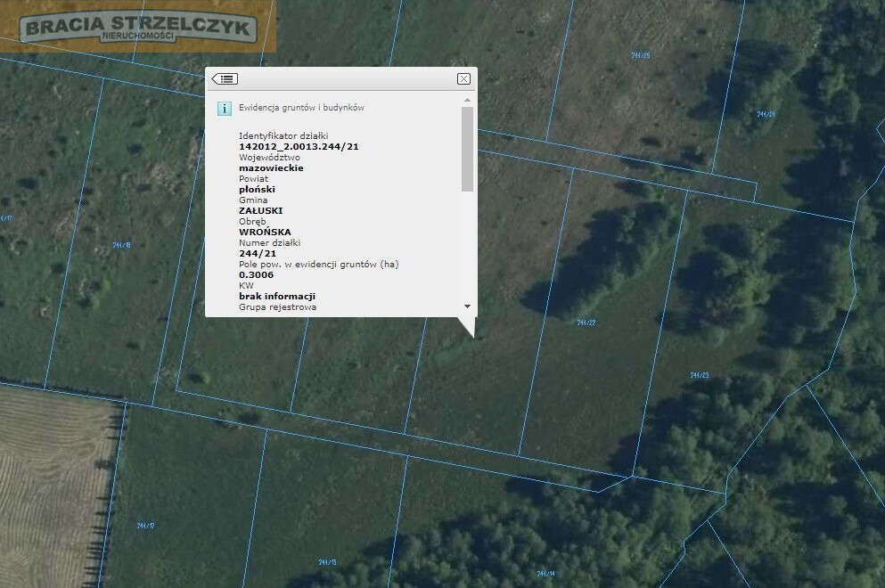
Task: Click the Ewidencja gruntów i budynków heading
Action: [x=301, y=107]
